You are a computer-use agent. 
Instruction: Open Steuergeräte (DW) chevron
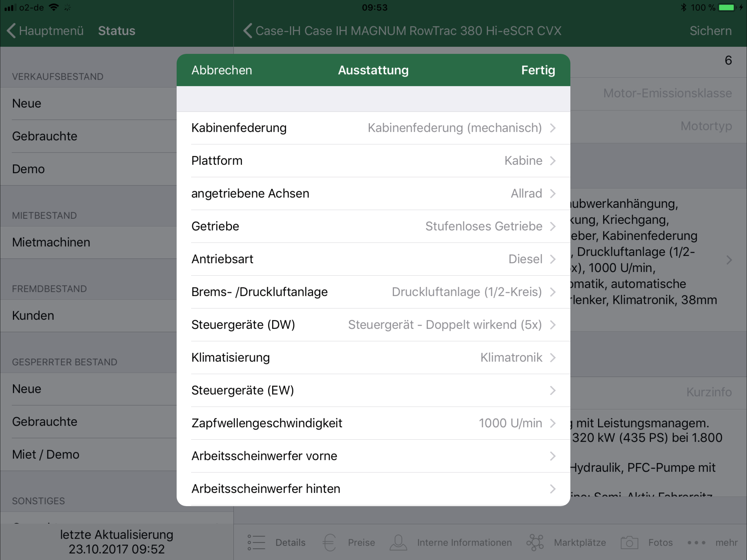(553, 325)
